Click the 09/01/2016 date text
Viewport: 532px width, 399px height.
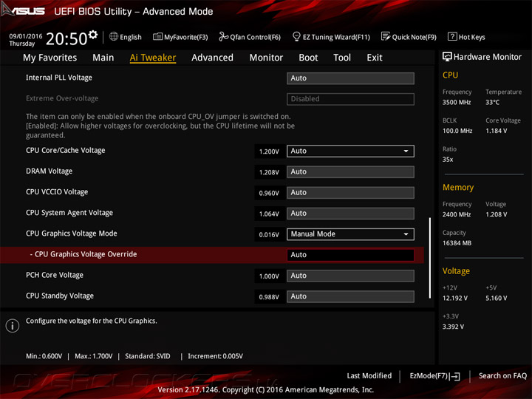tap(26, 36)
